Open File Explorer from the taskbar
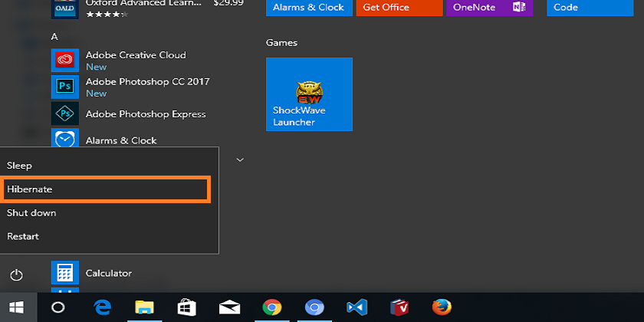 coord(144,307)
